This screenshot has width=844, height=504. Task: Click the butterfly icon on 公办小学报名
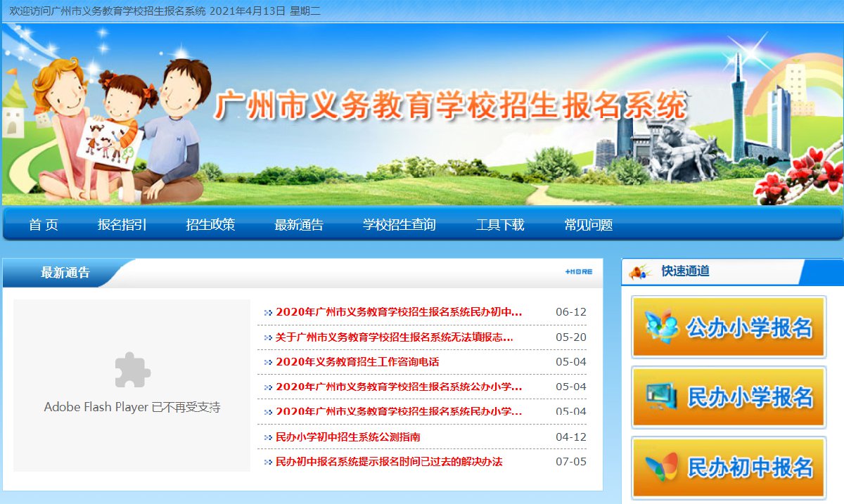pyautogui.click(x=662, y=326)
